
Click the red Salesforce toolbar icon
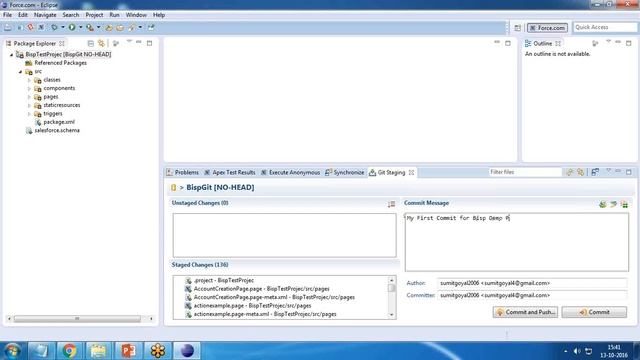point(31,27)
